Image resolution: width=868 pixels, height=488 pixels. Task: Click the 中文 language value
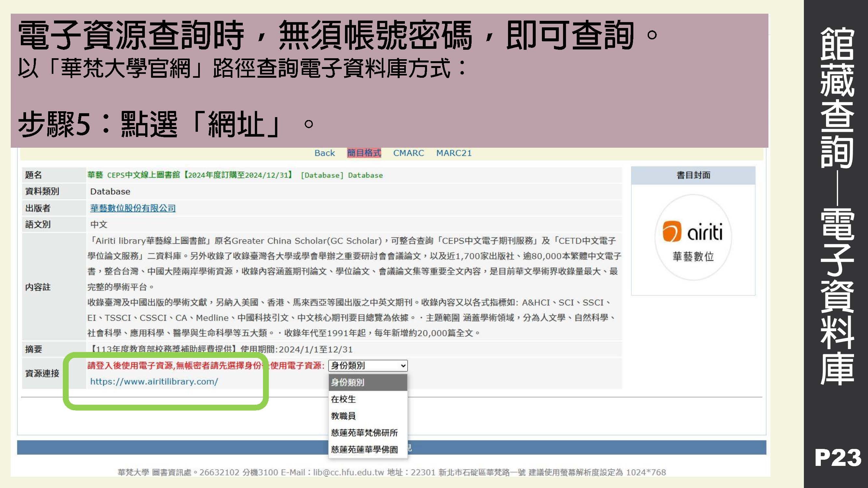pos(99,224)
